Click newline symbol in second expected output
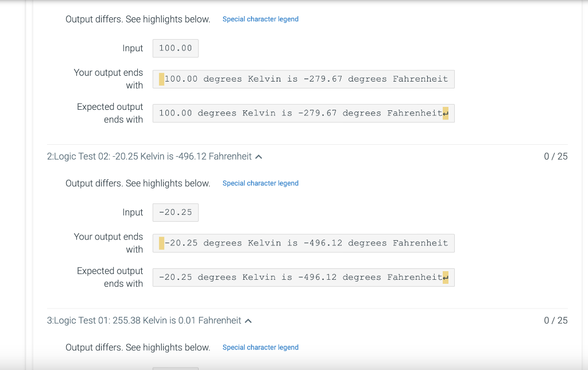 446,277
